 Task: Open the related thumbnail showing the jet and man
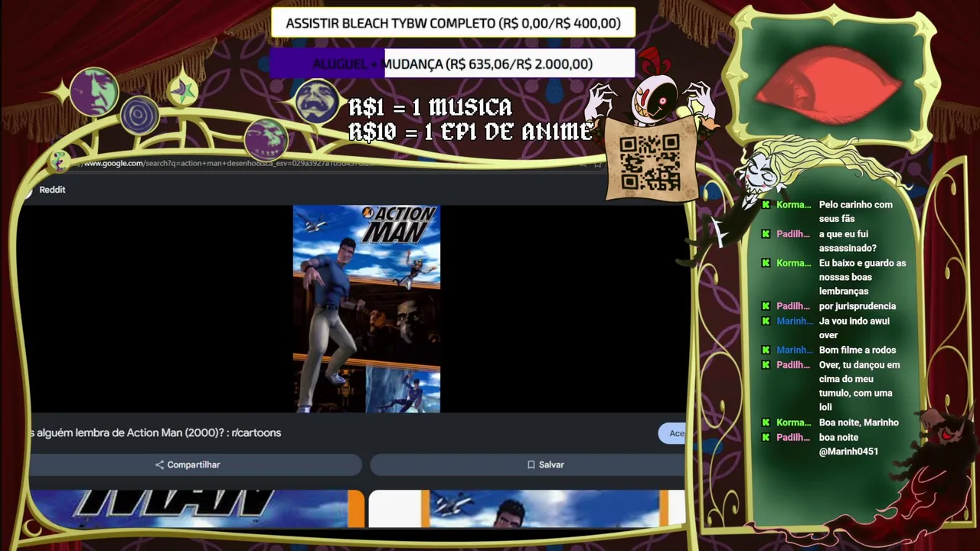click(527, 509)
